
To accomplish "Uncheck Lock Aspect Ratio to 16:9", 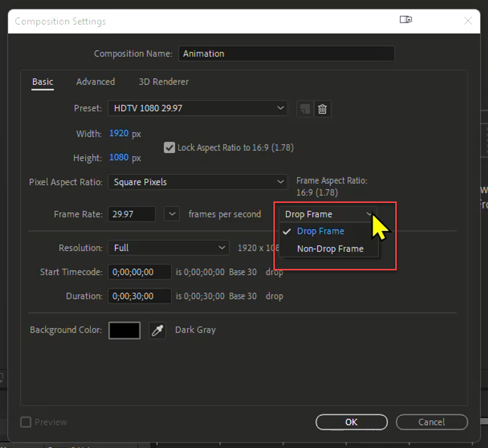I will tap(169, 148).
